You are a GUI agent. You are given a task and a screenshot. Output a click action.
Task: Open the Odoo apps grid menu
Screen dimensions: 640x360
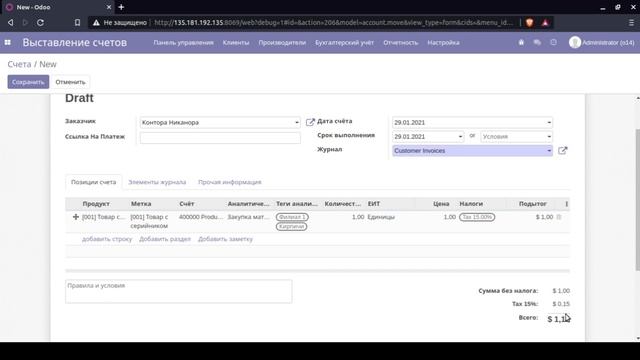click(7, 42)
